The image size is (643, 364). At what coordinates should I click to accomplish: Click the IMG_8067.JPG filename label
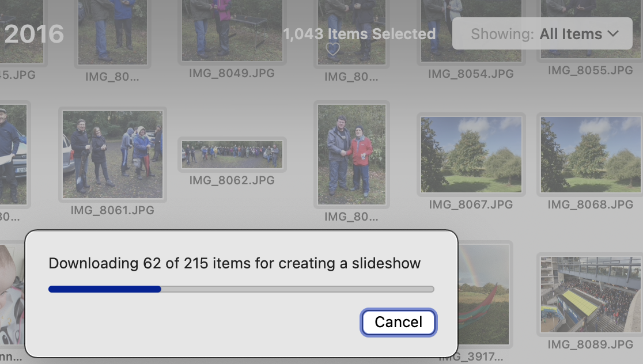click(470, 204)
